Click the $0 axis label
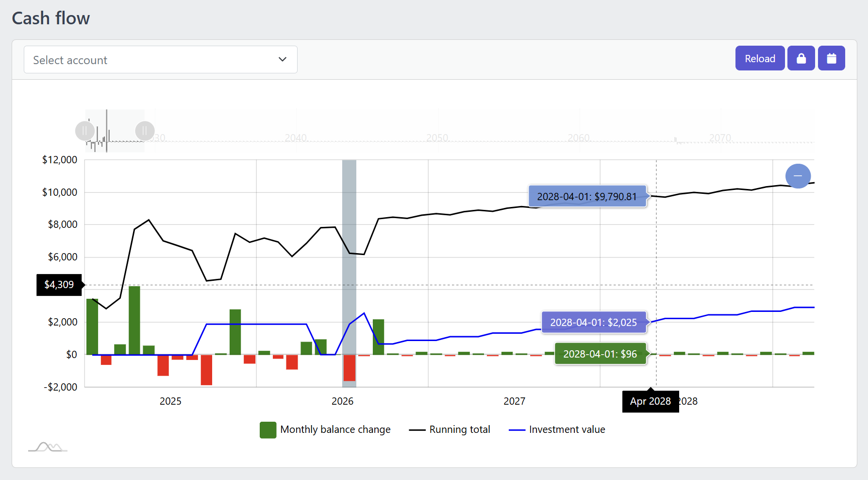This screenshot has height=480, width=868. (72, 355)
